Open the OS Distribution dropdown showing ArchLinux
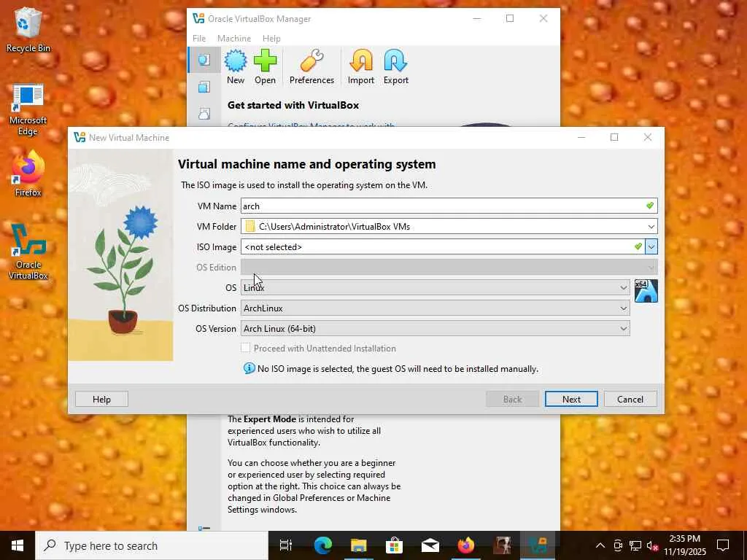747x560 pixels. point(435,308)
